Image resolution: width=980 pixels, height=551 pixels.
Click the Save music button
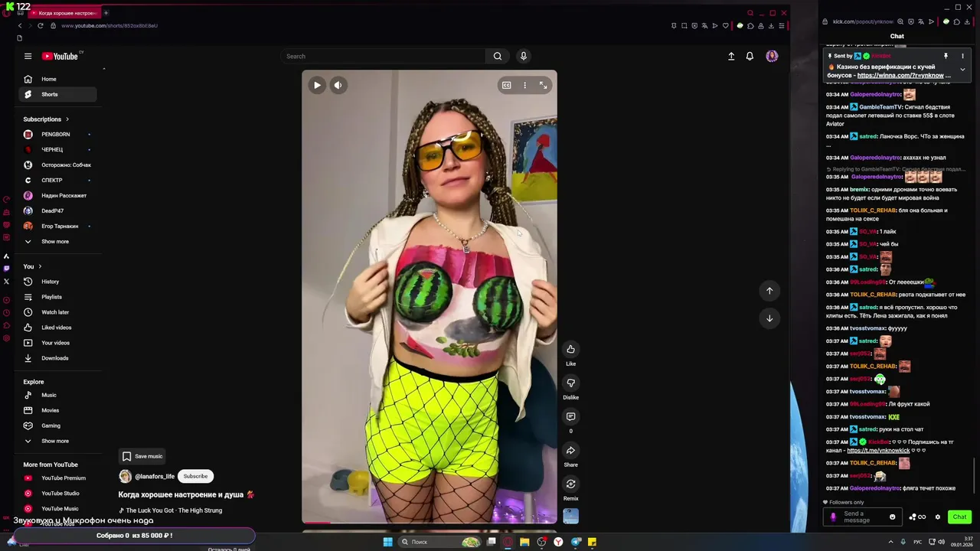point(142,456)
